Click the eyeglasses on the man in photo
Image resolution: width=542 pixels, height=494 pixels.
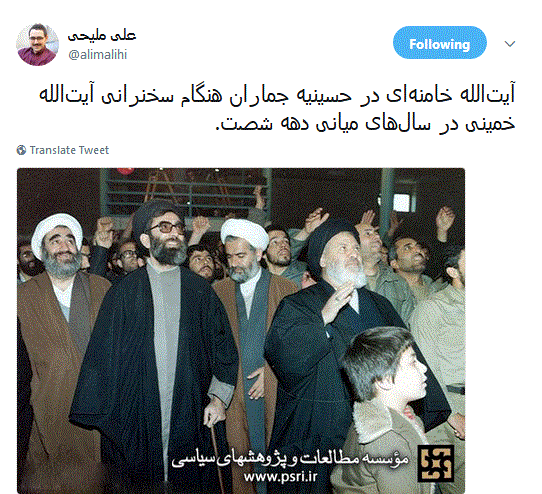165,227
